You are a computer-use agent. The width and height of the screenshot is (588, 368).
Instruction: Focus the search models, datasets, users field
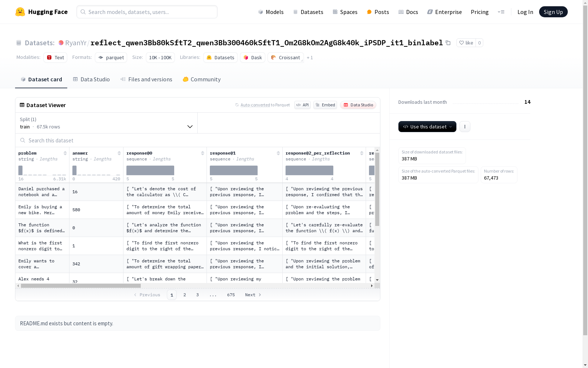click(x=147, y=12)
